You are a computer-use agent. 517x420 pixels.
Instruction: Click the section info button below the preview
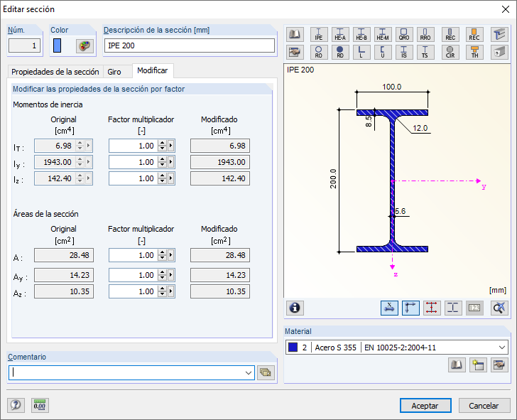click(295, 308)
